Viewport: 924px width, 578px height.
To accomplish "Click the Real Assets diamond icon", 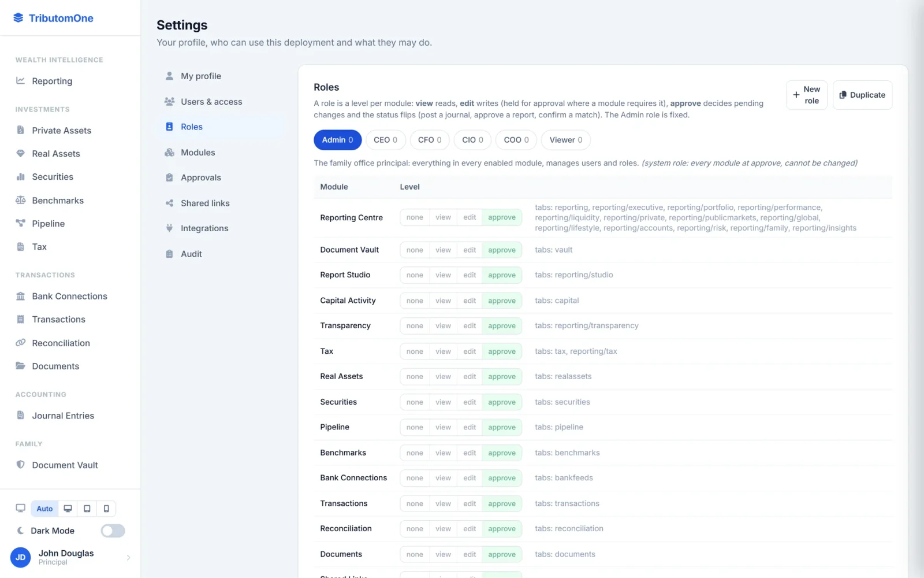I will (20, 153).
